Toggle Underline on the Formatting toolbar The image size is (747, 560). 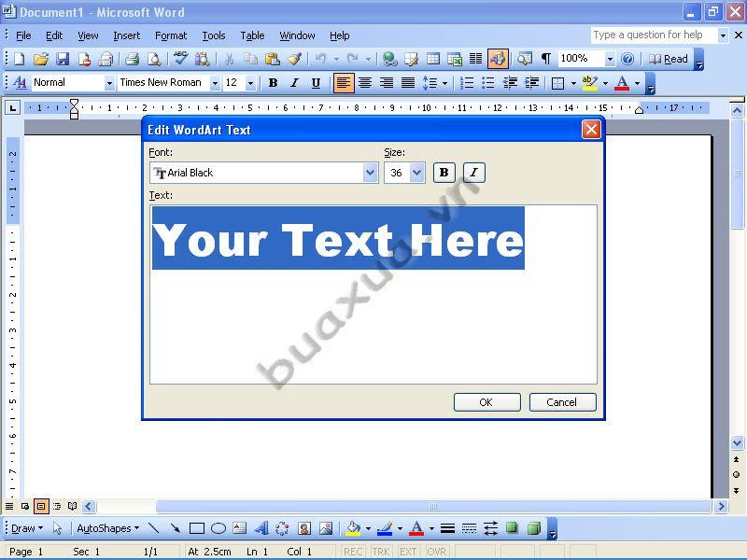click(x=316, y=83)
